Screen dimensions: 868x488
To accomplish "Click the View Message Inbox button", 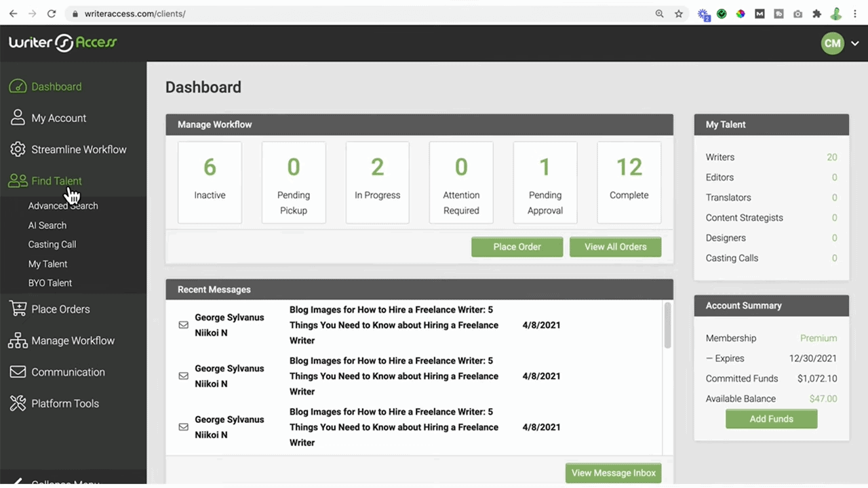I will 613,473.
